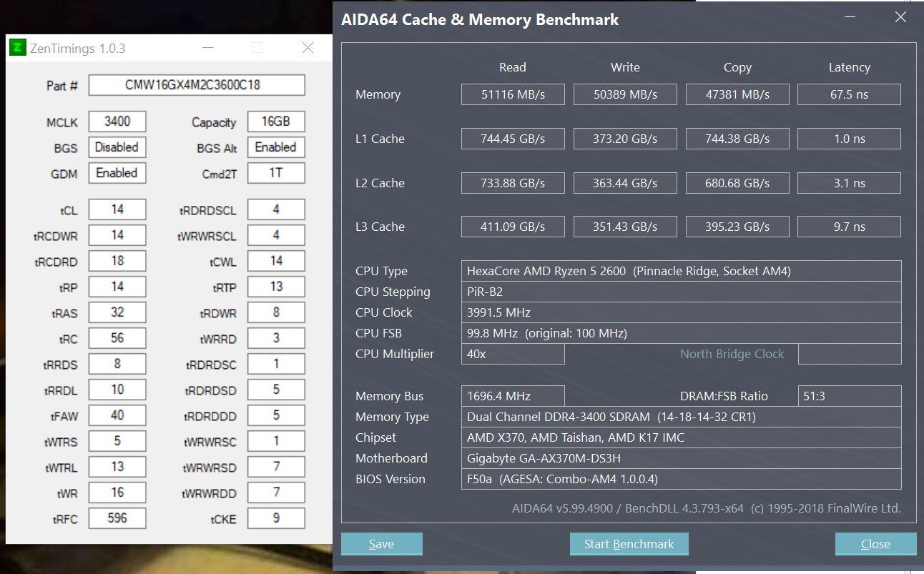This screenshot has width=924, height=574.
Task: Select the tWRWRSCL value field
Action: pyautogui.click(x=276, y=235)
